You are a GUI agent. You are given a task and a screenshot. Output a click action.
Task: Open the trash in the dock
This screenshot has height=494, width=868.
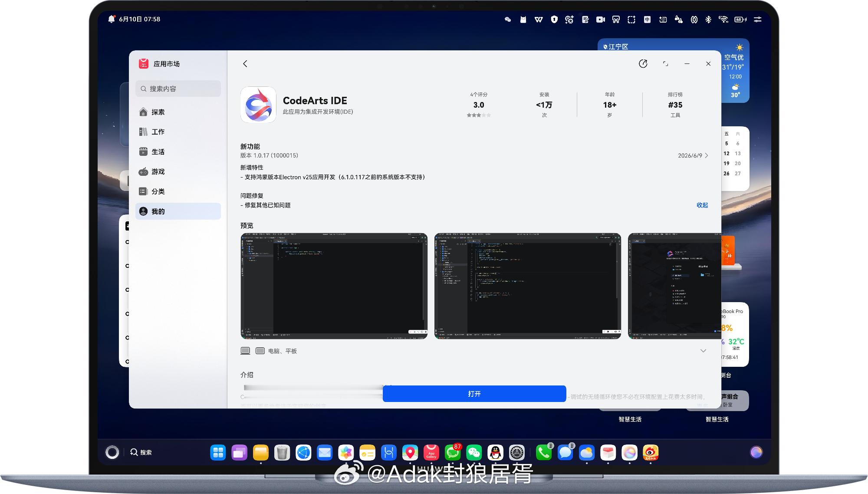coord(282,453)
